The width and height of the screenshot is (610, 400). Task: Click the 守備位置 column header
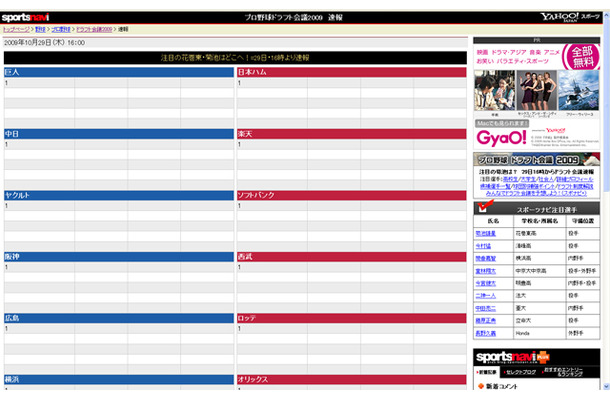[583, 221]
